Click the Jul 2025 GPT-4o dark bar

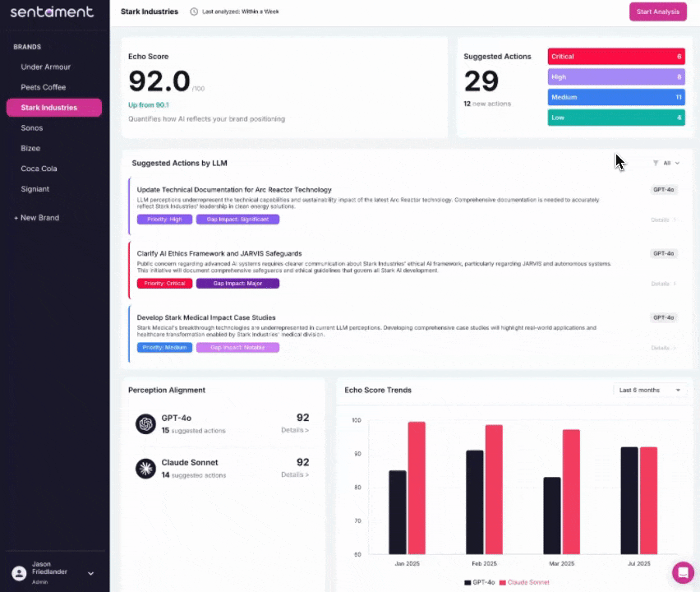629,501
